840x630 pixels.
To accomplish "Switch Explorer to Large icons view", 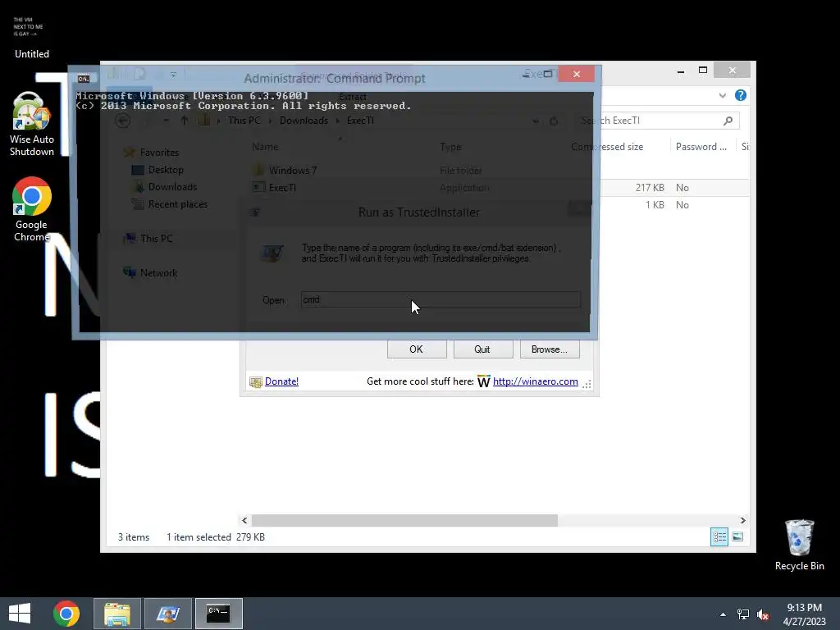I will (x=737, y=536).
